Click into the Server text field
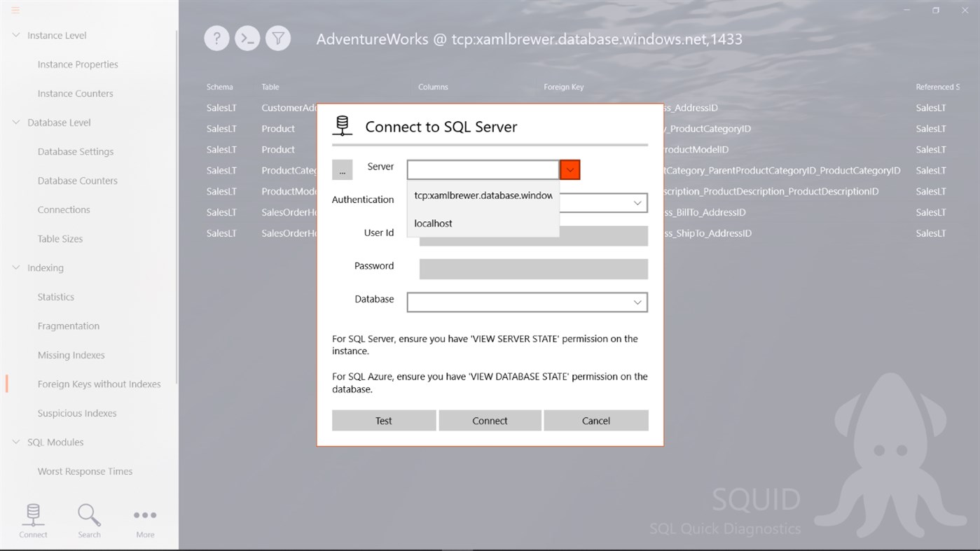 [483, 169]
